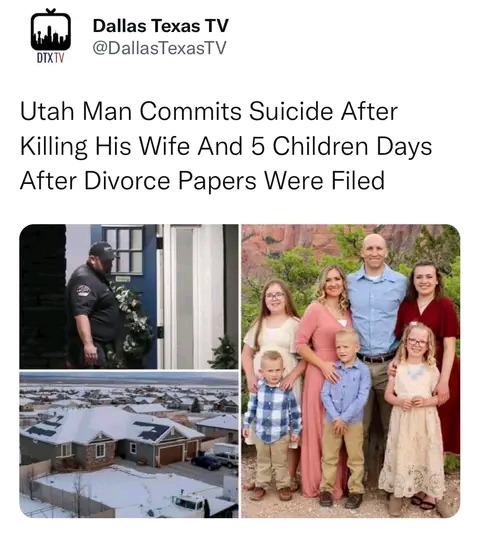This screenshot has height=533, width=480.
Task: Open the Dallas Texas TV profile avatar
Action: pyautogui.click(x=51, y=31)
